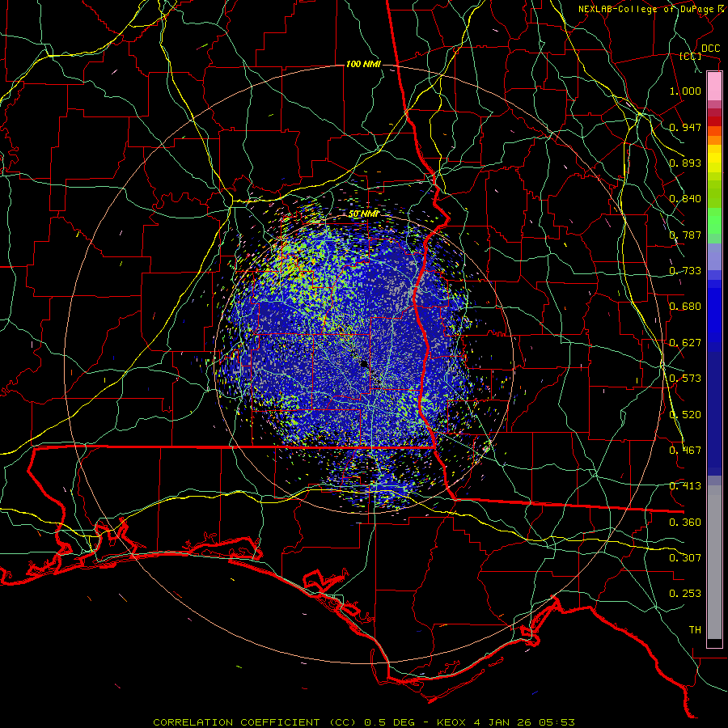
Task: Click the 0.467 legend value
Action: tap(685, 451)
